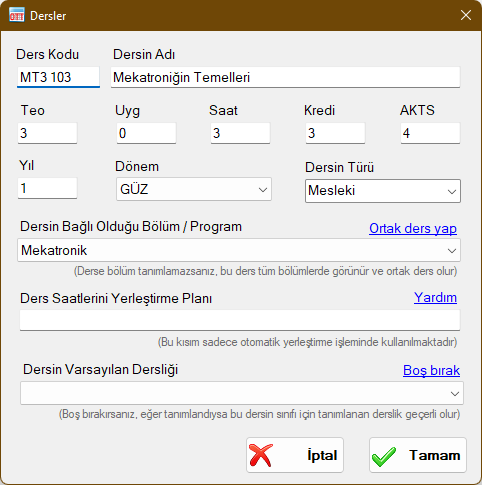
Task: Click the Dersin Adı text field
Action: pyautogui.click(x=285, y=77)
